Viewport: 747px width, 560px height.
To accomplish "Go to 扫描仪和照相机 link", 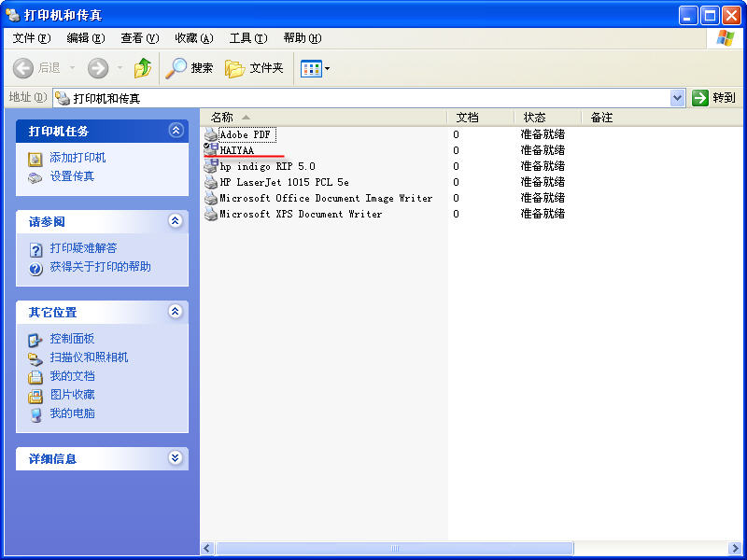I will click(89, 357).
